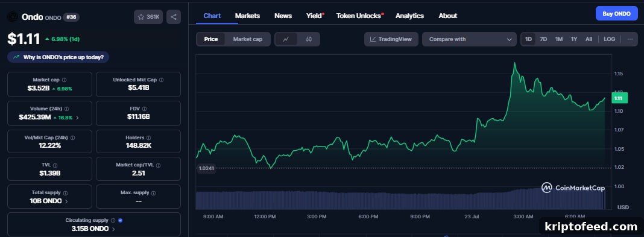The height and width of the screenshot is (237, 644).
Task: Switch to line chart view icon
Action: click(286, 39)
